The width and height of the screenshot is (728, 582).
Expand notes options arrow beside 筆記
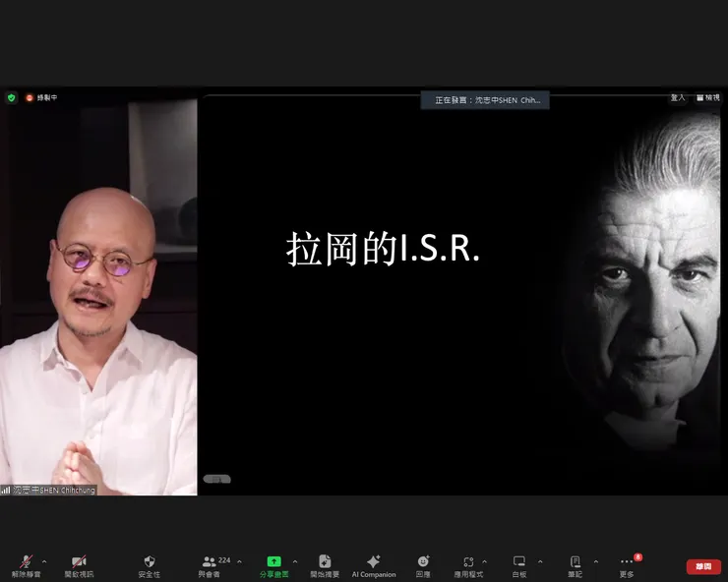[595, 561]
